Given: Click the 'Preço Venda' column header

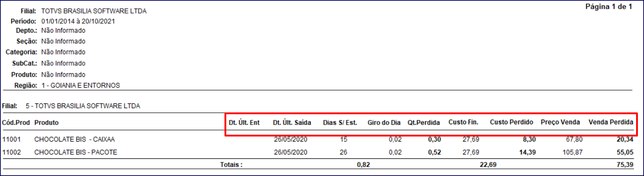Looking at the screenshot, I should tap(560, 122).
